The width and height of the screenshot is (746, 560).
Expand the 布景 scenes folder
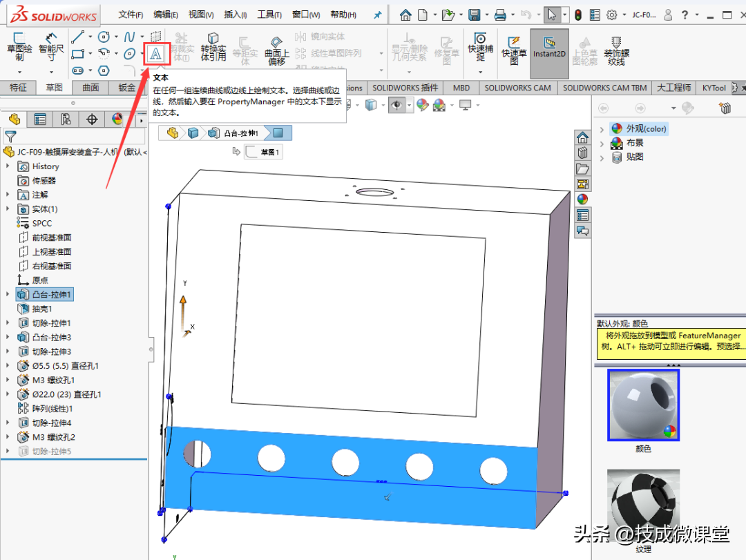(x=602, y=143)
